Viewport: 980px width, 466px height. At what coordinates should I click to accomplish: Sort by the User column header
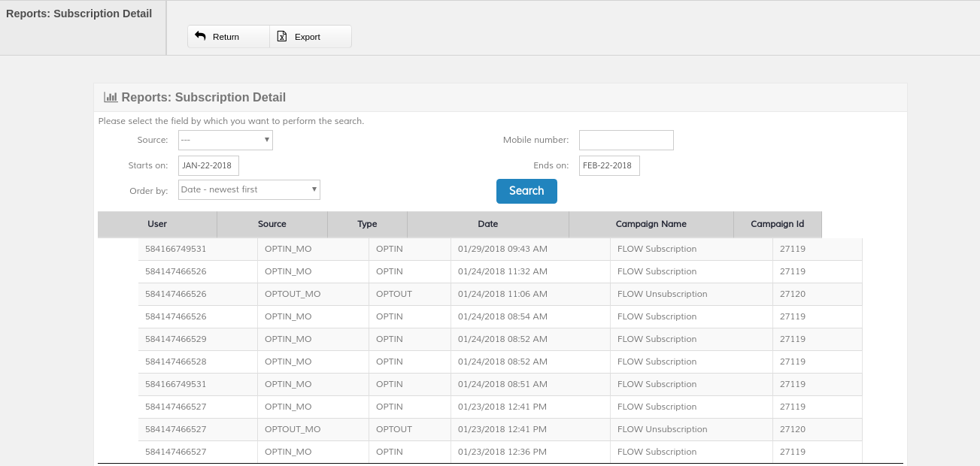click(157, 224)
